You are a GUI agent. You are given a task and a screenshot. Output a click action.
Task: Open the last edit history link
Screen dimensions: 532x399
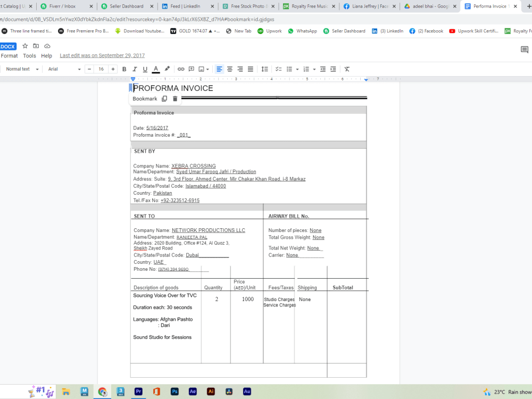102,56
